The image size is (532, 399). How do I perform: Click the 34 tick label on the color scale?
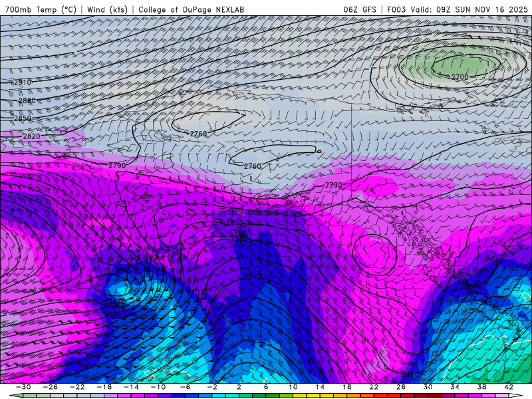coord(455,387)
